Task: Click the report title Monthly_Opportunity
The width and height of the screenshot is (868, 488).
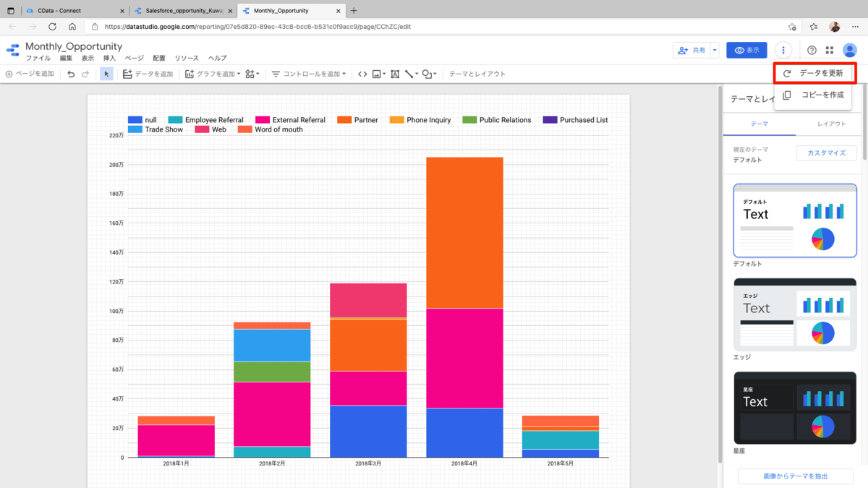Action: (74, 46)
